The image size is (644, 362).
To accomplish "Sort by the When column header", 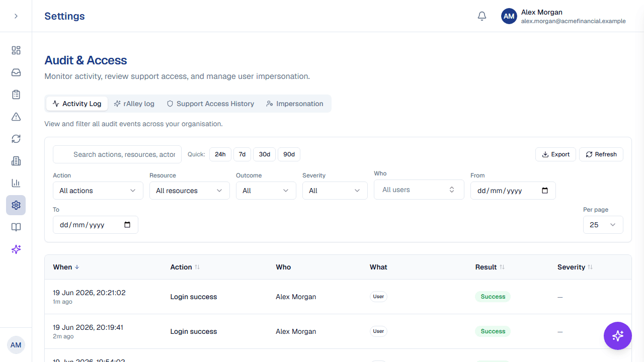I will point(66,267).
